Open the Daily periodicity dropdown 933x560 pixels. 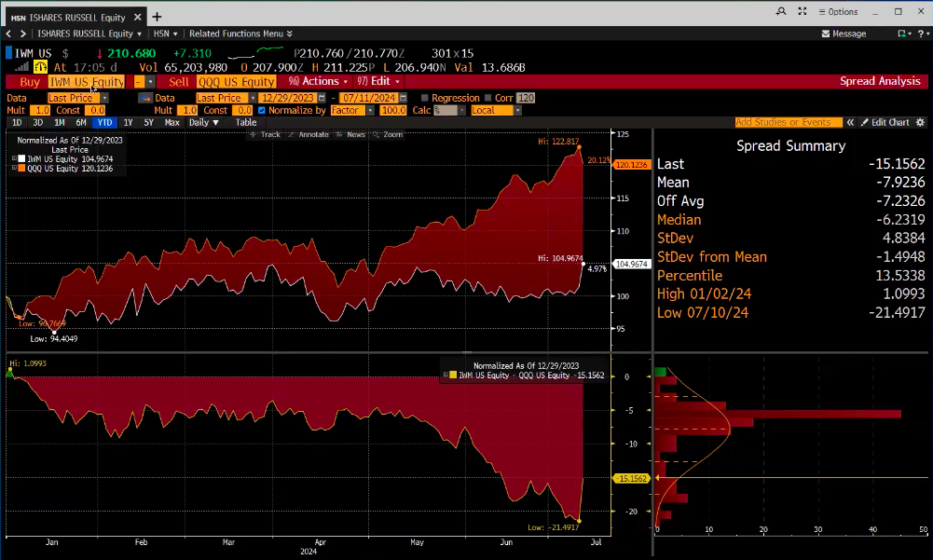(x=203, y=122)
